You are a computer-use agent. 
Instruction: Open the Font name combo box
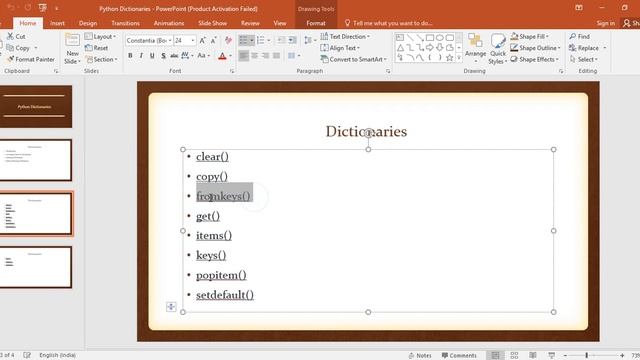pyautogui.click(x=149, y=40)
